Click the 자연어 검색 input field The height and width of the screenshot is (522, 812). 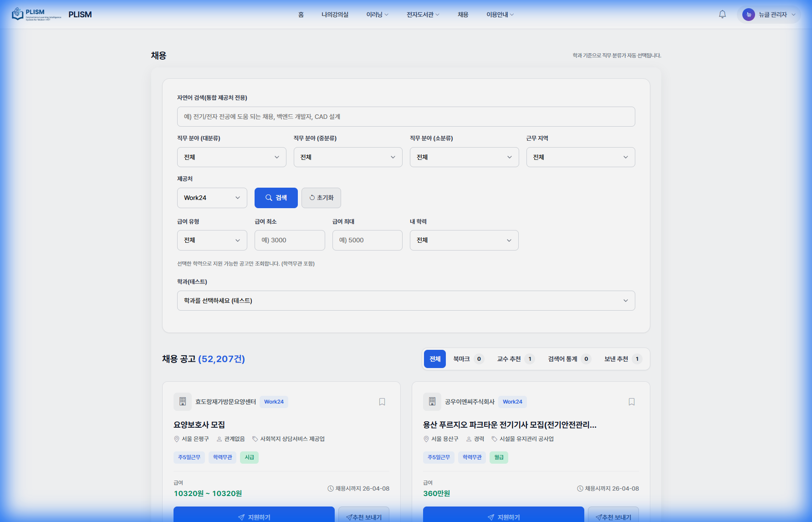406,117
